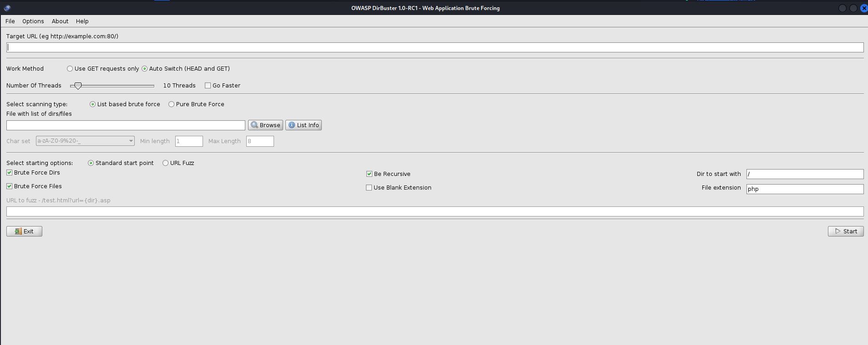Open the File menu
This screenshot has height=345, width=868.
tap(10, 21)
